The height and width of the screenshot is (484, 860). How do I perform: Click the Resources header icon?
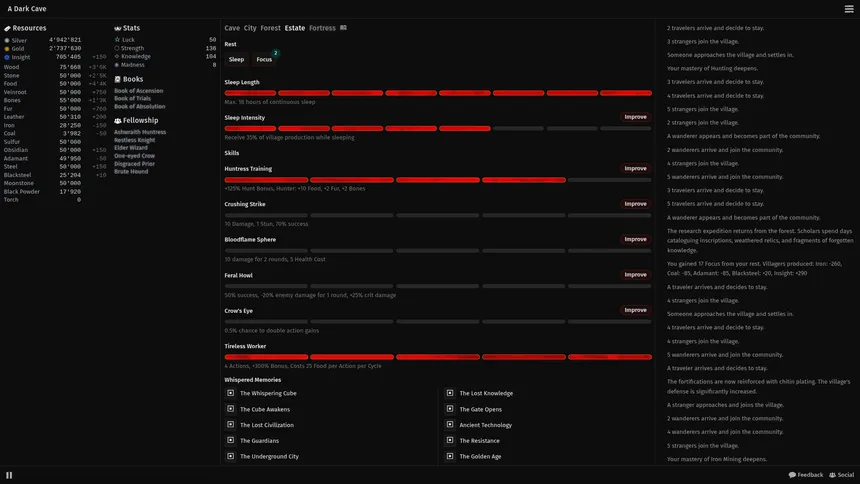click(x=7, y=28)
